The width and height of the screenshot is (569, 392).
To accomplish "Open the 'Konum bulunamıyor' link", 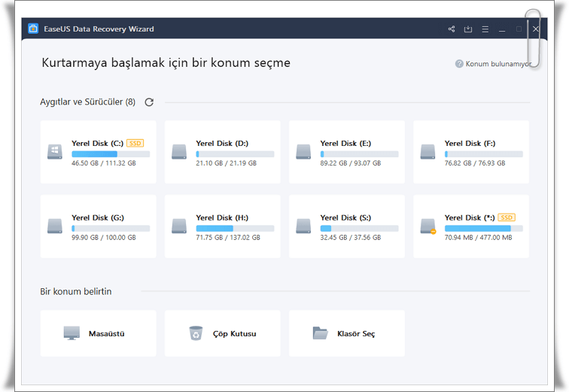I will click(x=498, y=64).
